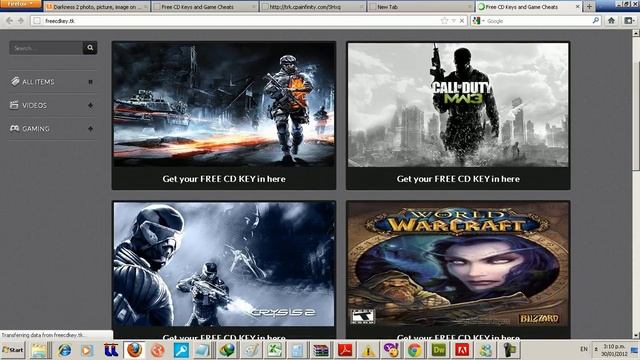Go to the Firefox Home page icon
The image size is (640, 360).
click(x=611, y=20)
